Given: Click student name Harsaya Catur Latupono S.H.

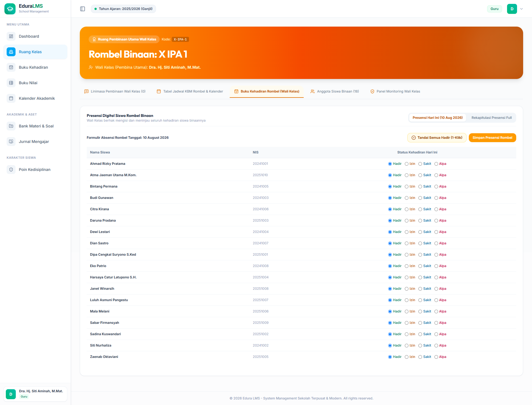Looking at the screenshot, I should 113,277.
